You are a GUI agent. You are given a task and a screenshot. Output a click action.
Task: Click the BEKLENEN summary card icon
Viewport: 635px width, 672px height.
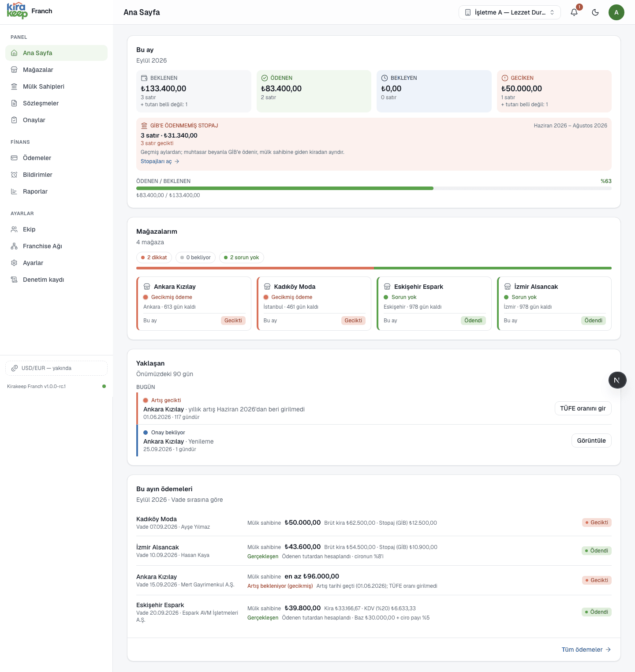click(144, 78)
